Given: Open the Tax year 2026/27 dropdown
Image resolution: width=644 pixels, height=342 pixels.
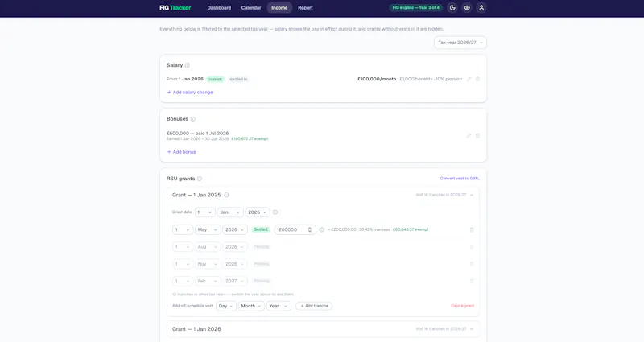Looking at the screenshot, I should (460, 43).
